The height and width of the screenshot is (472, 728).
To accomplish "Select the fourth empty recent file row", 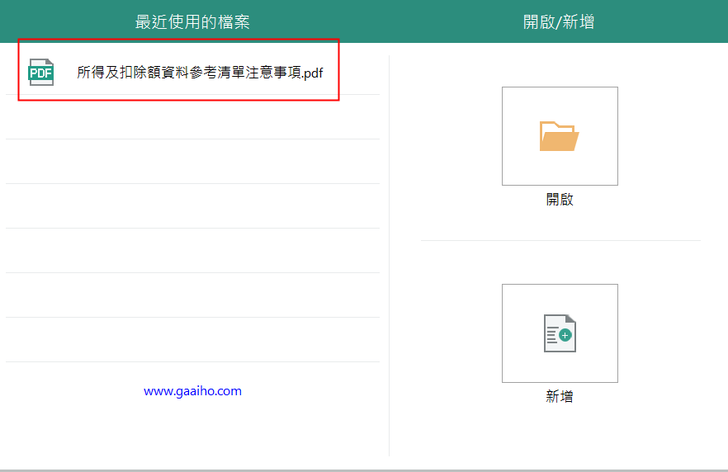I will pos(193,251).
